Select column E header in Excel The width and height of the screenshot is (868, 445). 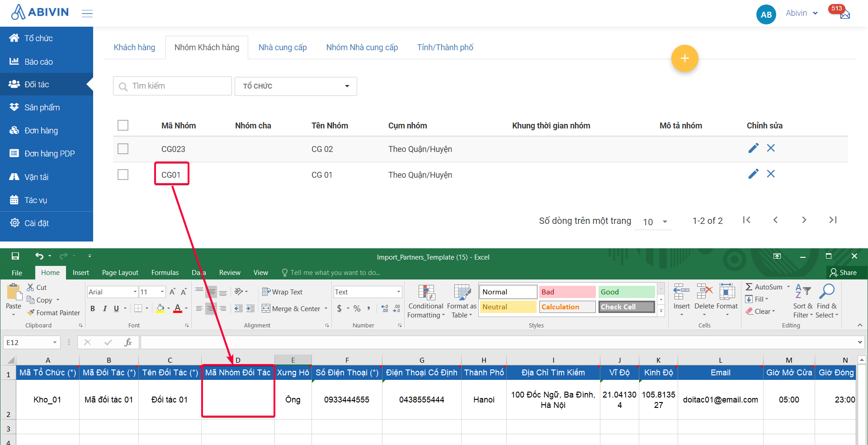[293, 360]
